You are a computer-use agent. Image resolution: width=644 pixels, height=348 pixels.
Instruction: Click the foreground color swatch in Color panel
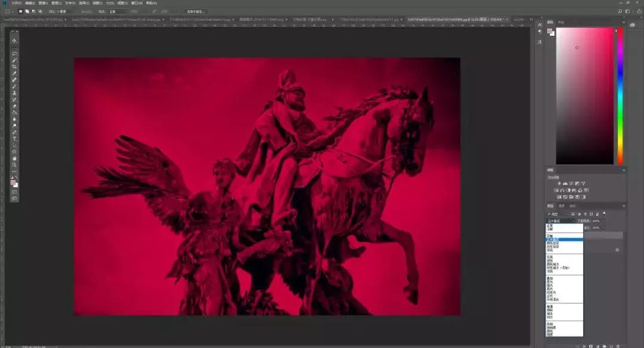click(x=550, y=31)
